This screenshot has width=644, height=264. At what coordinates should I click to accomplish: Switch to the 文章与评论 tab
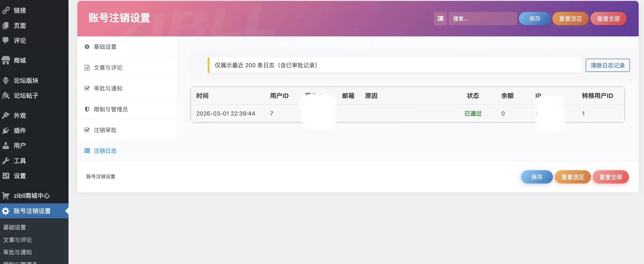click(108, 68)
